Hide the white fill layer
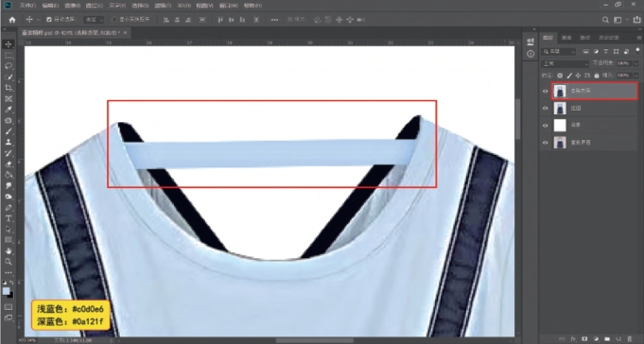This screenshot has height=344, width=644. (546, 126)
